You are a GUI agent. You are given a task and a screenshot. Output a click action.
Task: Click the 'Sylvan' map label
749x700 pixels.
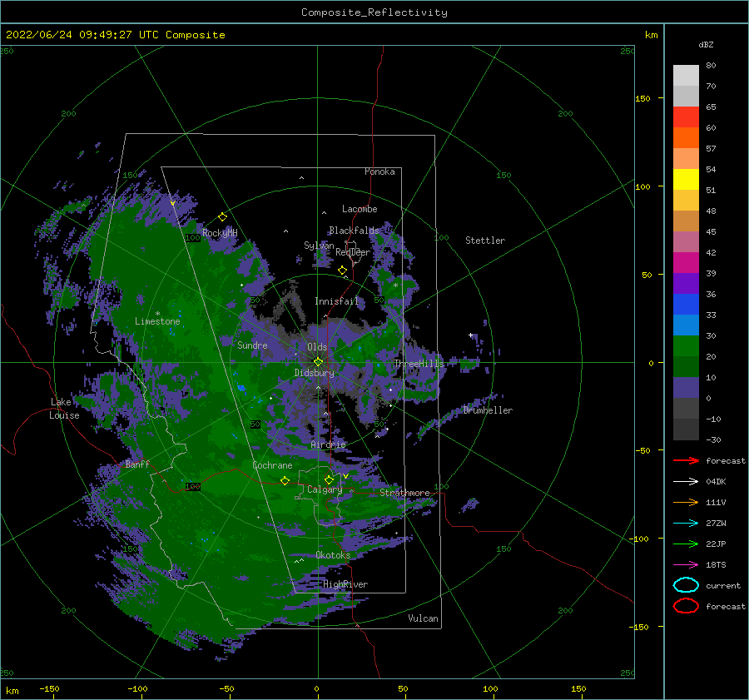coord(319,246)
